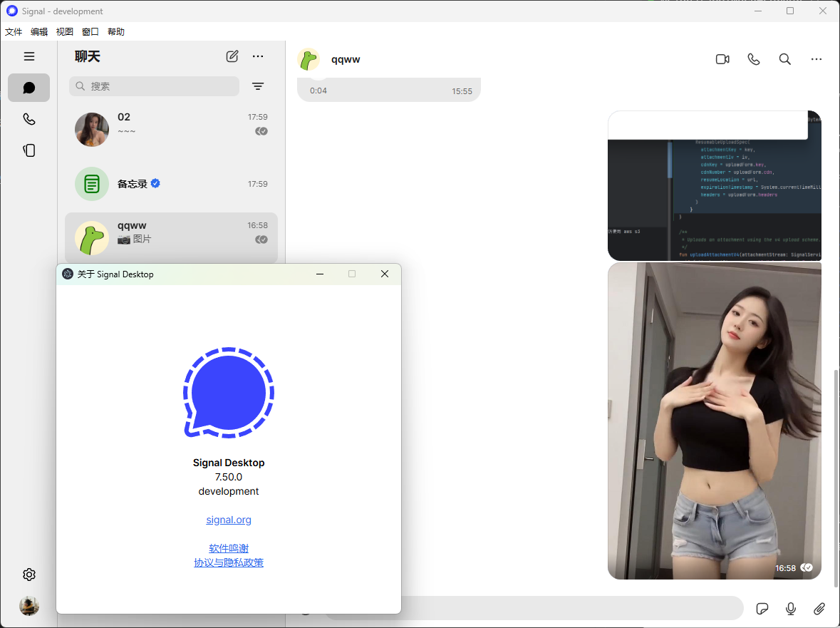Open the code screenshot image message
Viewport: 840px width, 628px height.
coord(714,185)
